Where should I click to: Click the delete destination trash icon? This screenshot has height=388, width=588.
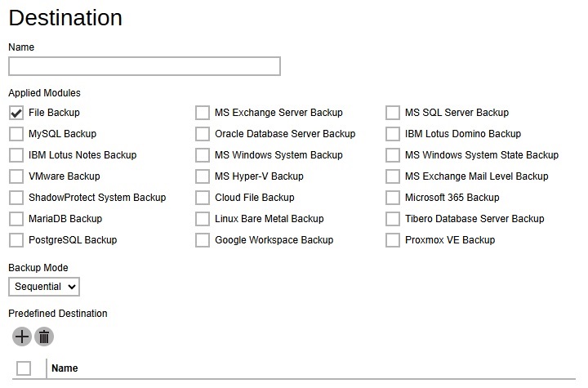tap(44, 336)
